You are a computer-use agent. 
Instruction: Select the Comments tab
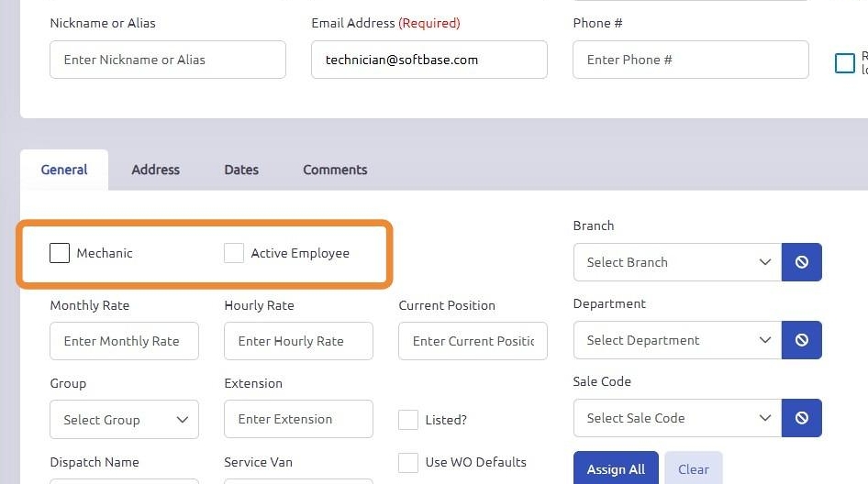point(335,170)
